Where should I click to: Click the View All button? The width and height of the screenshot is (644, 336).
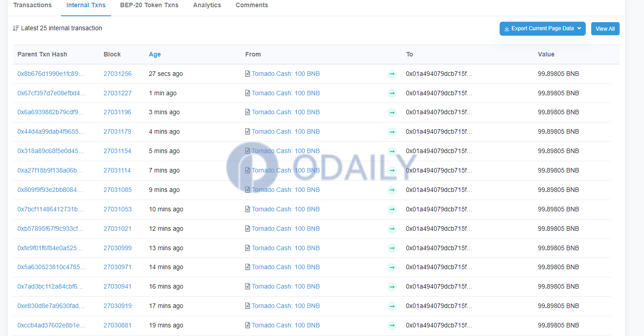(605, 29)
